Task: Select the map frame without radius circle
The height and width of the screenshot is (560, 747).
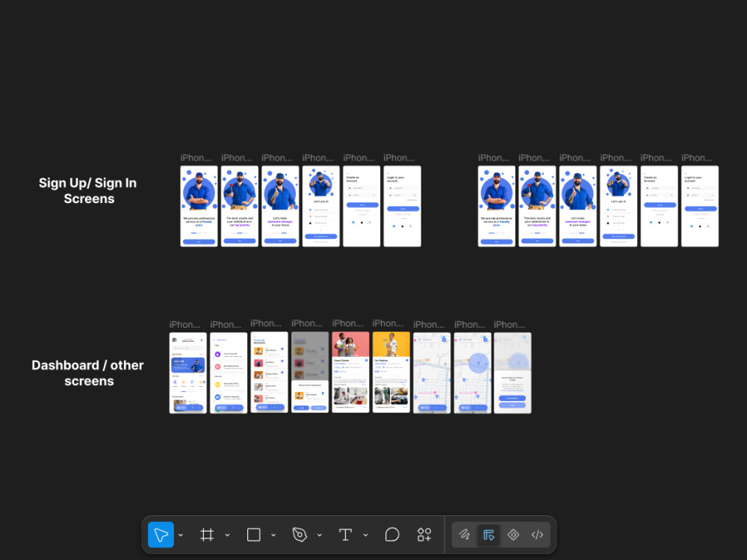Action: (x=432, y=373)
